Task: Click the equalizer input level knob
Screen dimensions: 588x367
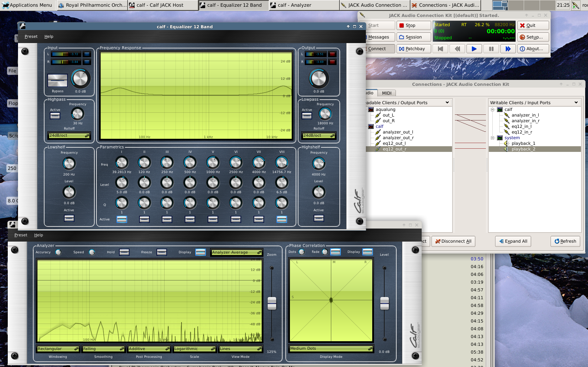Action: (x=81, y=78)
